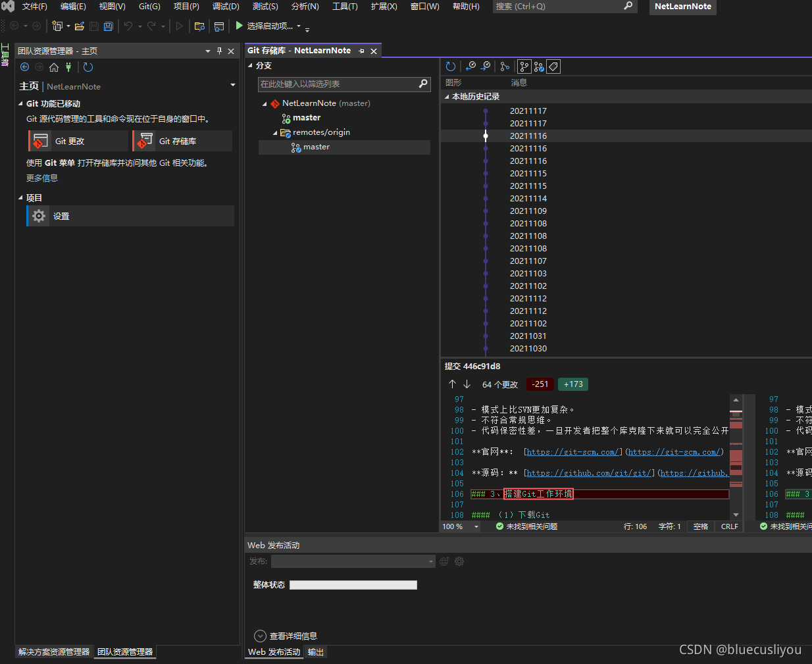Open startup item selection dropdown arrow
The width and height of the screenshot is (812, 664).
299,26
